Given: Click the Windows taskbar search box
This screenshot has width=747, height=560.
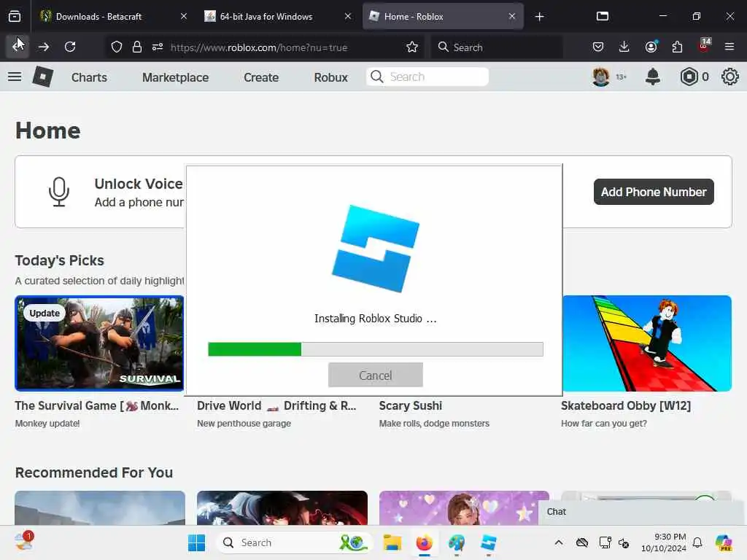Looking at the screenshot, I should (295, 542).
